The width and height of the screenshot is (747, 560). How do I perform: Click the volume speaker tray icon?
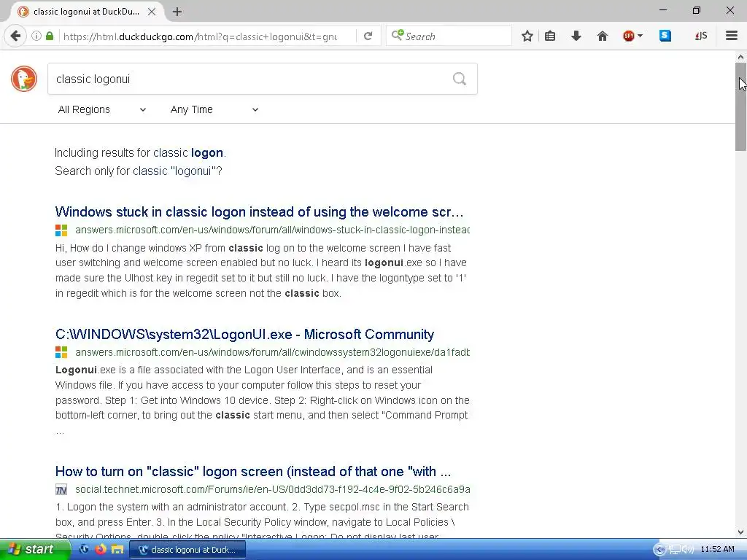click(x=688, y=550)
